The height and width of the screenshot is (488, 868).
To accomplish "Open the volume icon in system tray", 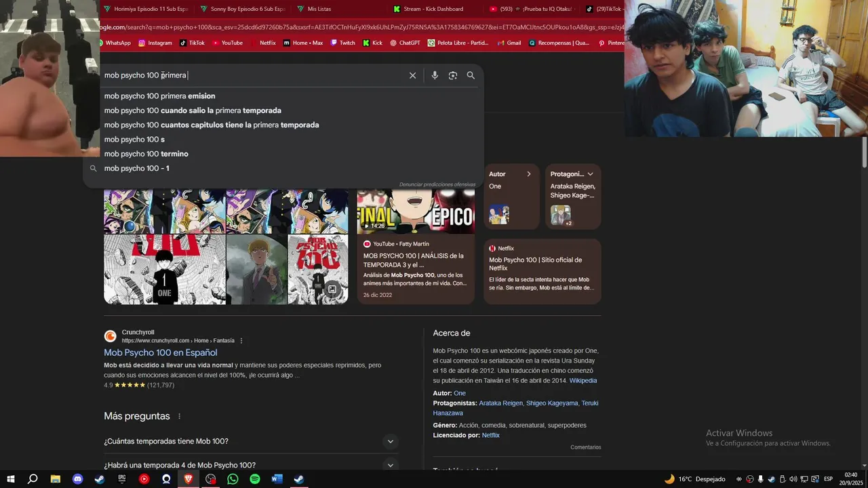I will point(793,479).
